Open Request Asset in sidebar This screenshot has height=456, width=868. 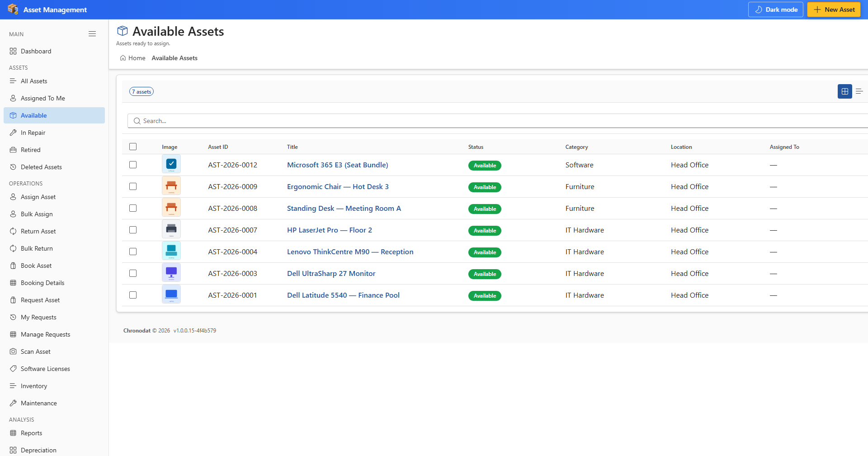(x=54, y=300)
